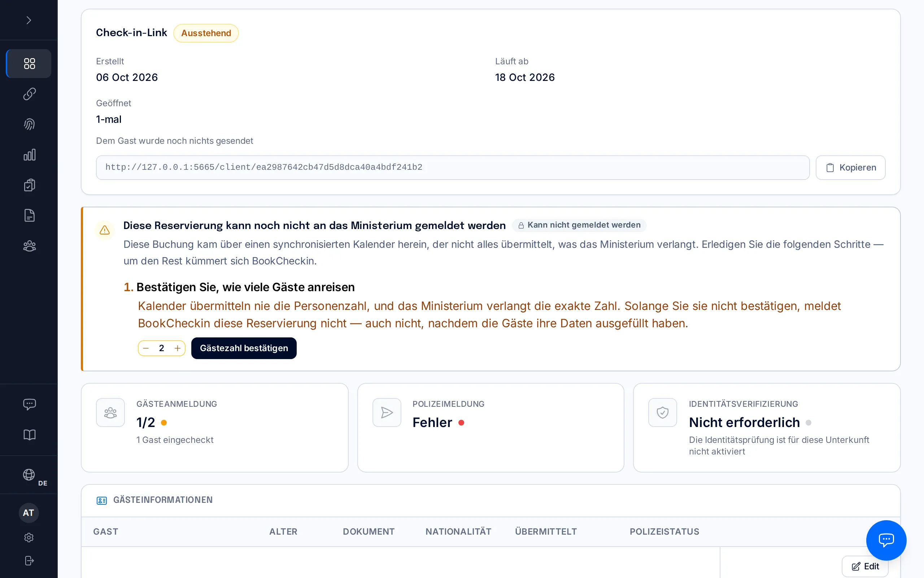This screenshot has width=924, height=578.
Task: Click the logout icon in sidebar
Action: coord(29,560)
